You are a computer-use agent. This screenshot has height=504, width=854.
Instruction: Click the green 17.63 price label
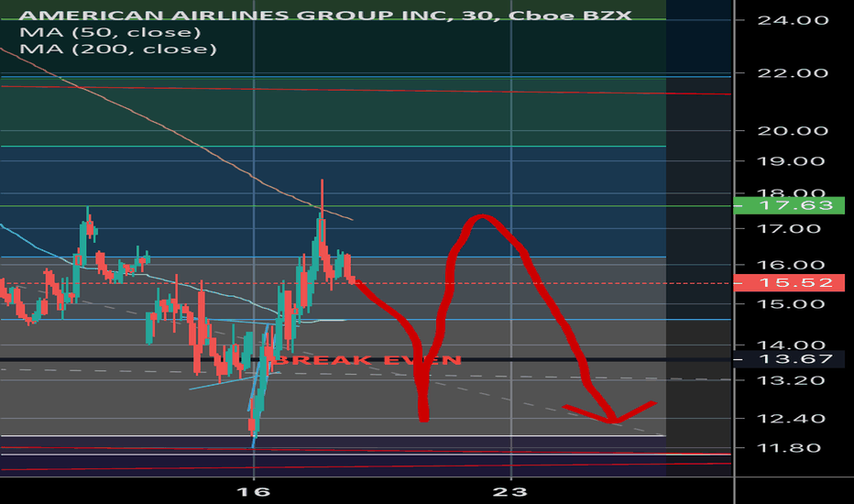789,205
